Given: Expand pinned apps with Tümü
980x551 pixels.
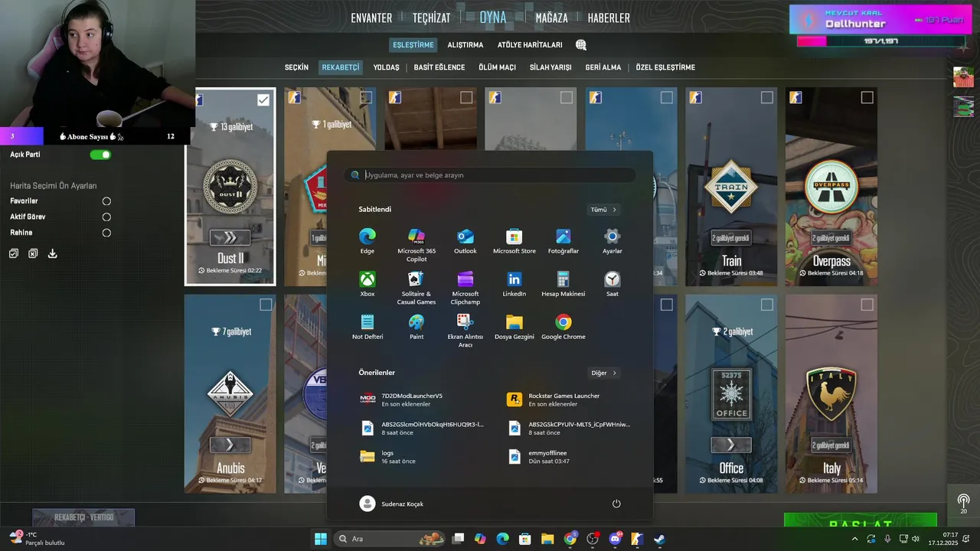Looking at the screenshot, I should pos(603,210).
